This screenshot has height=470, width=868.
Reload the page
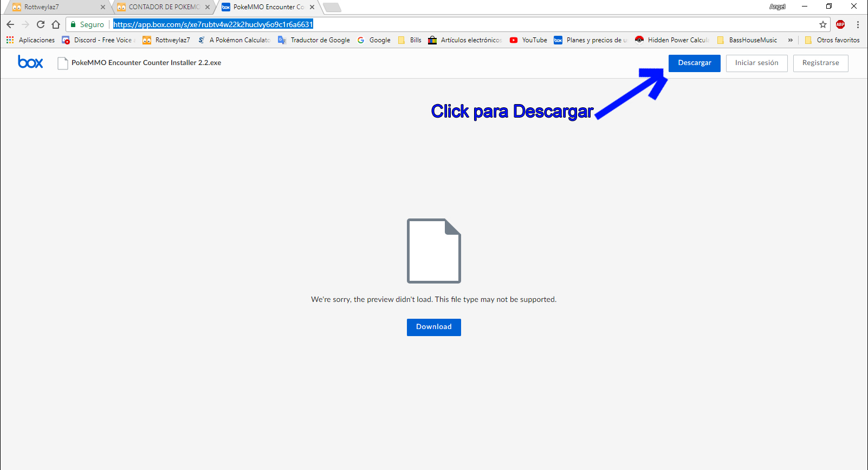pyautogui.click(x=41, y=24)
